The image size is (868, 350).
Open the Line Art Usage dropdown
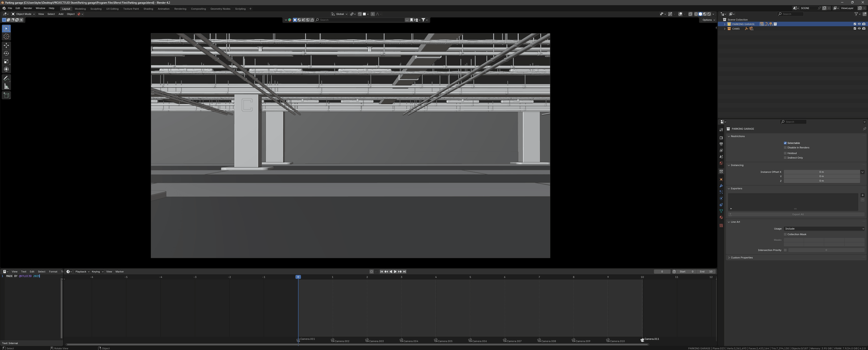824,229
